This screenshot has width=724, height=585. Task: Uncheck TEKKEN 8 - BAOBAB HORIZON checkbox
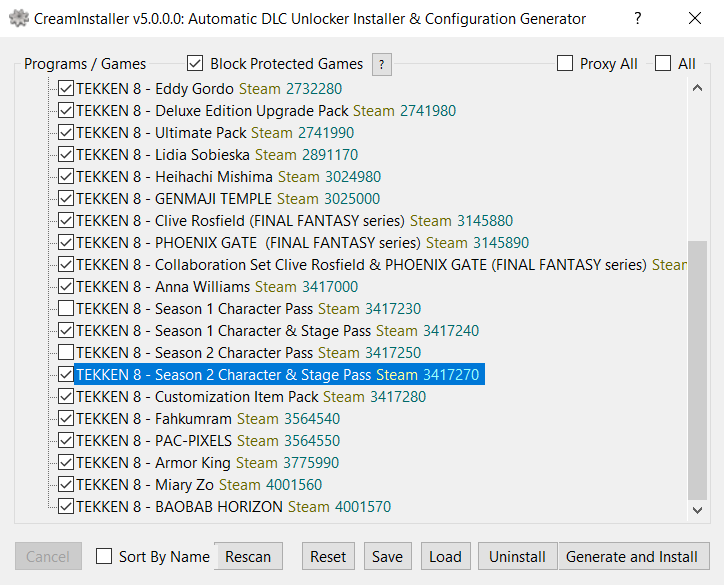(x=66, y=507)
